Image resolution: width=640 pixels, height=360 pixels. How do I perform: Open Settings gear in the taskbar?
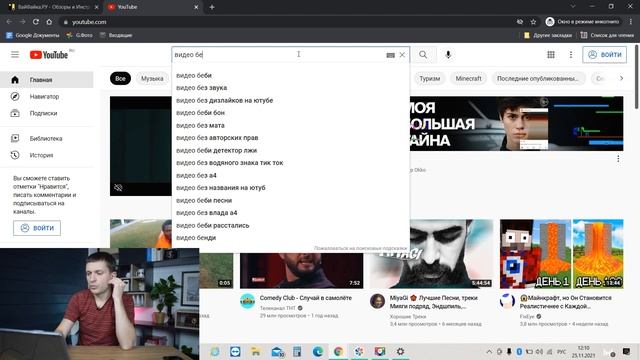tap(400, 351)
